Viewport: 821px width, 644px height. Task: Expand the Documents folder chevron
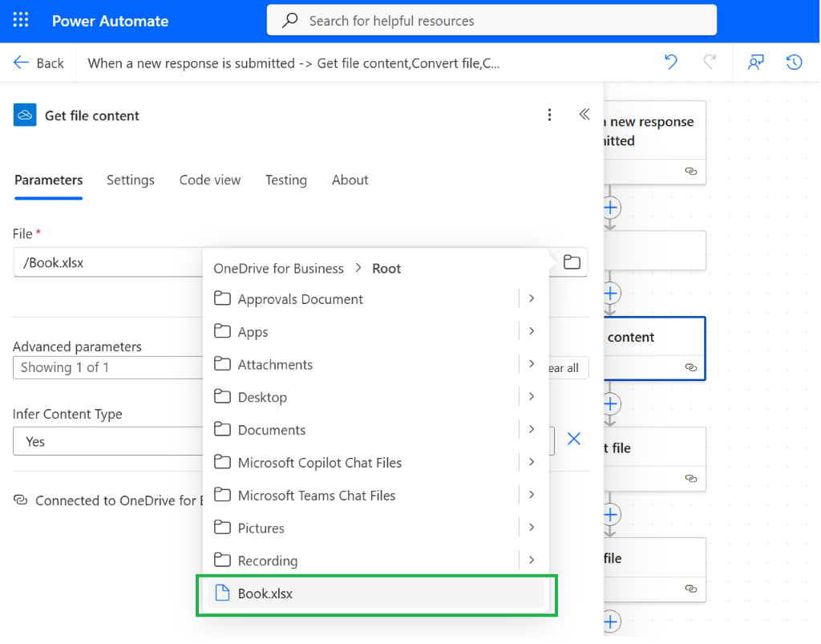(x=532, y=429)
